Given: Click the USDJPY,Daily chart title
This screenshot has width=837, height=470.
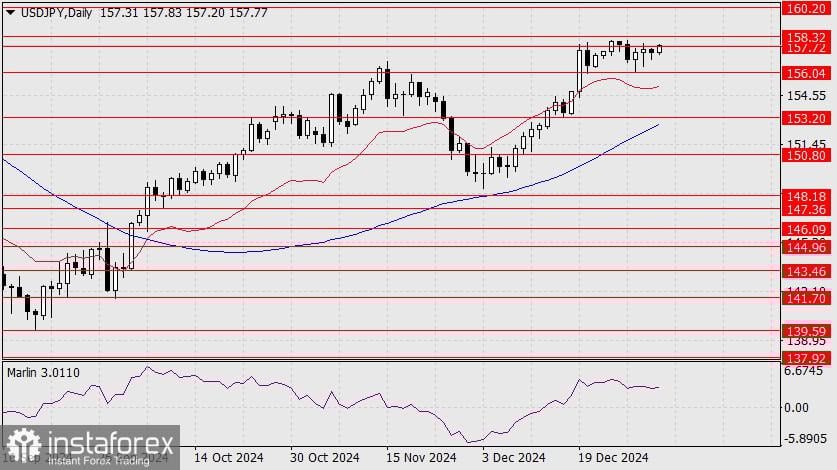Looking at the screenshot, I should (x=56, y=13).
